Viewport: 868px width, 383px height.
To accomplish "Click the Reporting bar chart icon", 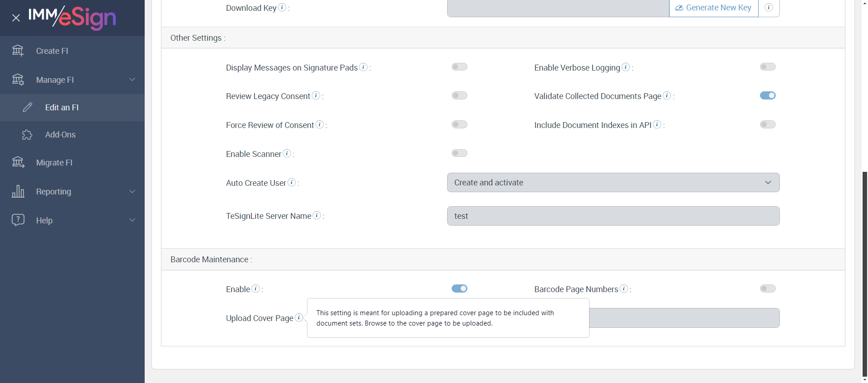I will tap(18, 191).
